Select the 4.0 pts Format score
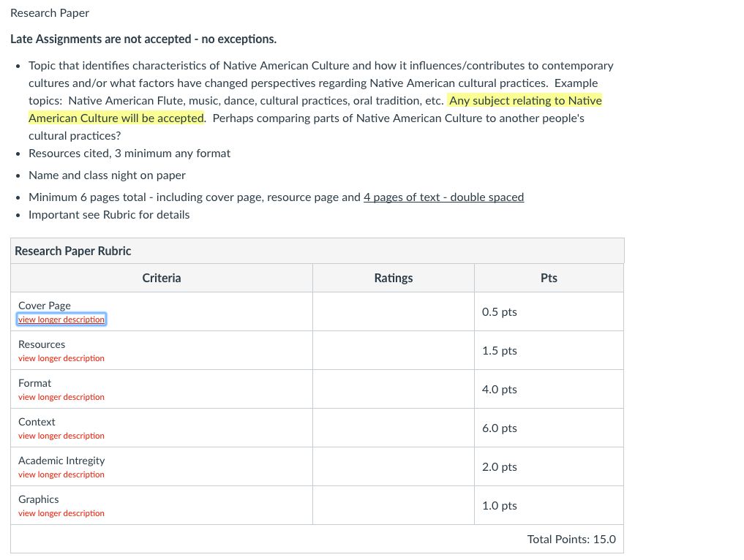 (x=499, y=390)
